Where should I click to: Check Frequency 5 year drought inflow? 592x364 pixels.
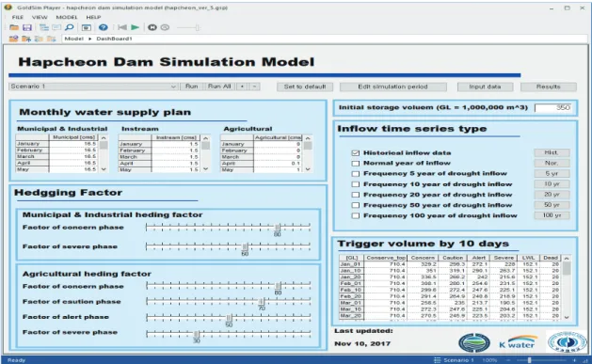click(x=355, y=174)
